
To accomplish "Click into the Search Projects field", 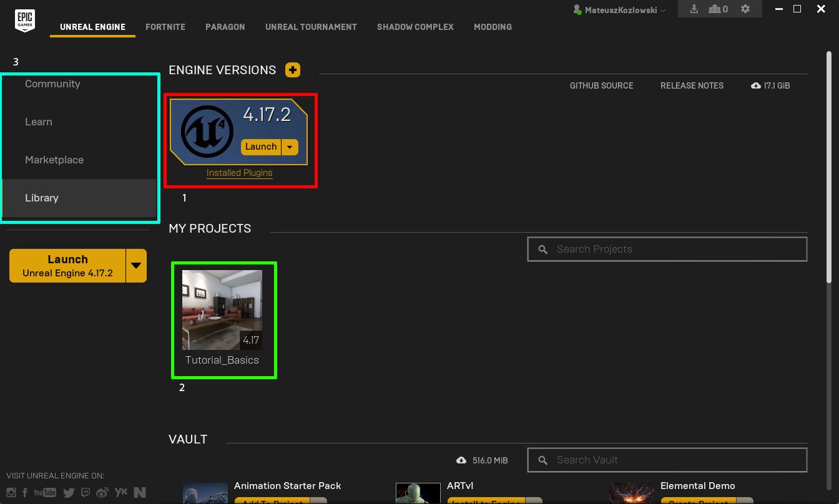I will pos(667,249).
